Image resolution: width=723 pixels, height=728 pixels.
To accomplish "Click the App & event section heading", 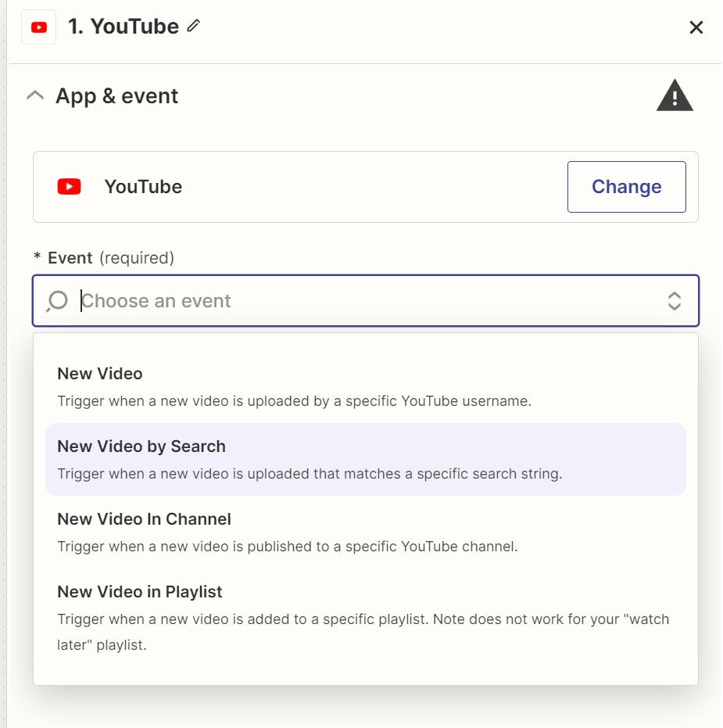I will pyautogui.click(x=117, y=96).
